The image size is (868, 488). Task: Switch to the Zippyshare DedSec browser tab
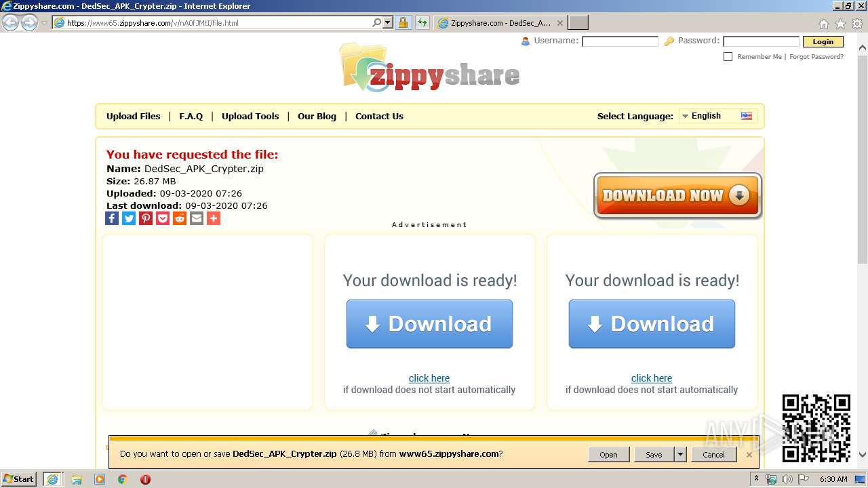tap(500, 22)
